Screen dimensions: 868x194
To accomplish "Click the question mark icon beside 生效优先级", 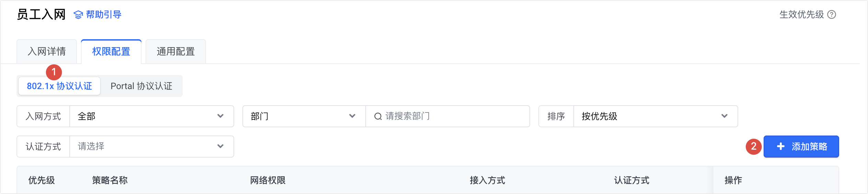I will (x=832, y=14).
